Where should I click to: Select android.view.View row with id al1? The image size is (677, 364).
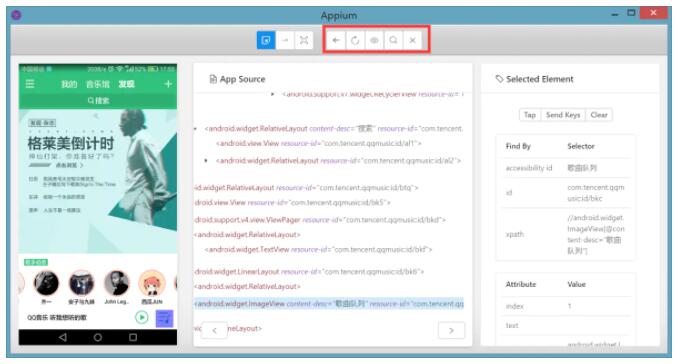(x=319, y=143)
